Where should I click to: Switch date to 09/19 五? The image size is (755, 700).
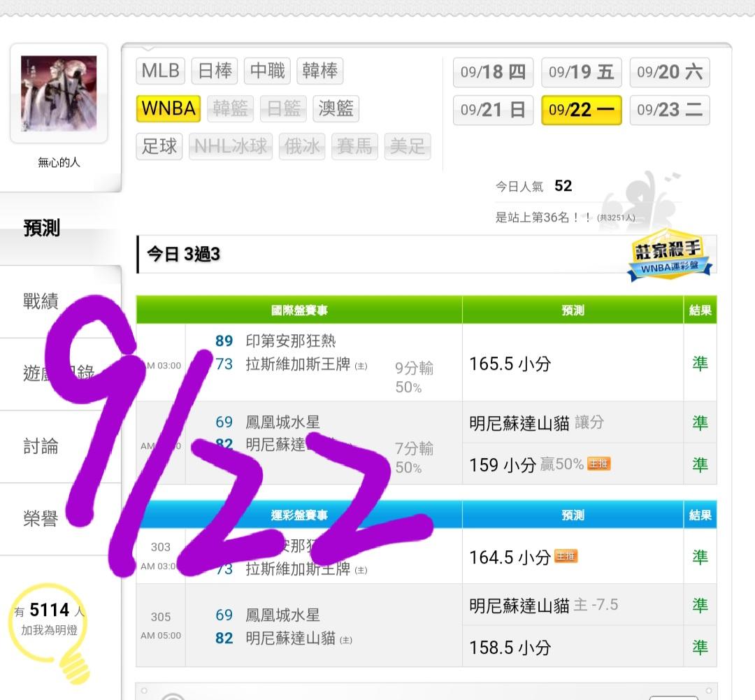(581, 72)
